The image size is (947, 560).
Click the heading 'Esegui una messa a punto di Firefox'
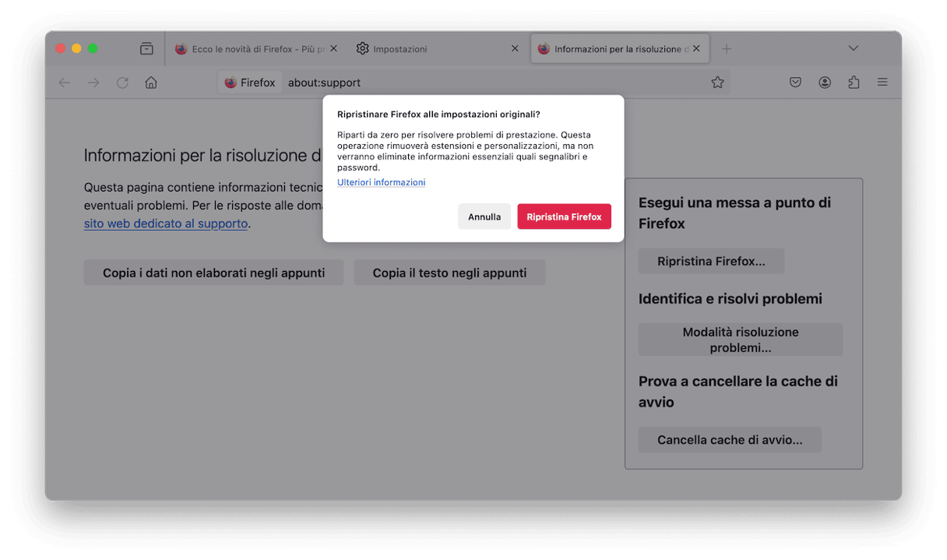click(x=734, y=213)
